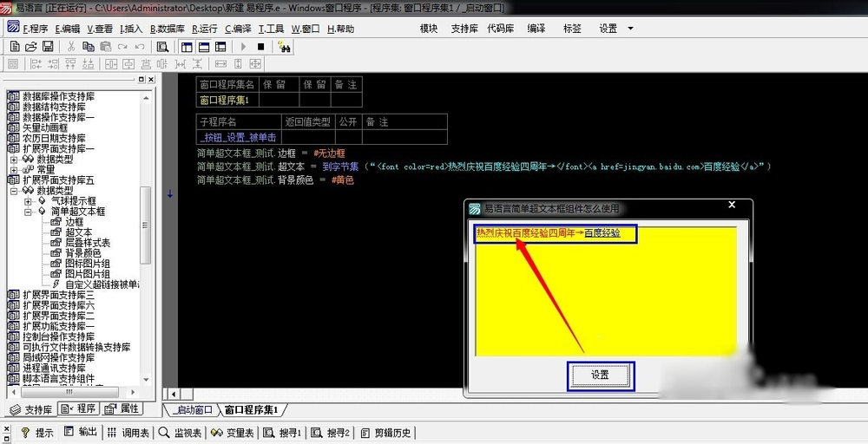The height and width of the screenshot is (444, 868).
Task: Open the dropdown arrow next to 设置
Action: pyautogui.click(x=630, y=29)
